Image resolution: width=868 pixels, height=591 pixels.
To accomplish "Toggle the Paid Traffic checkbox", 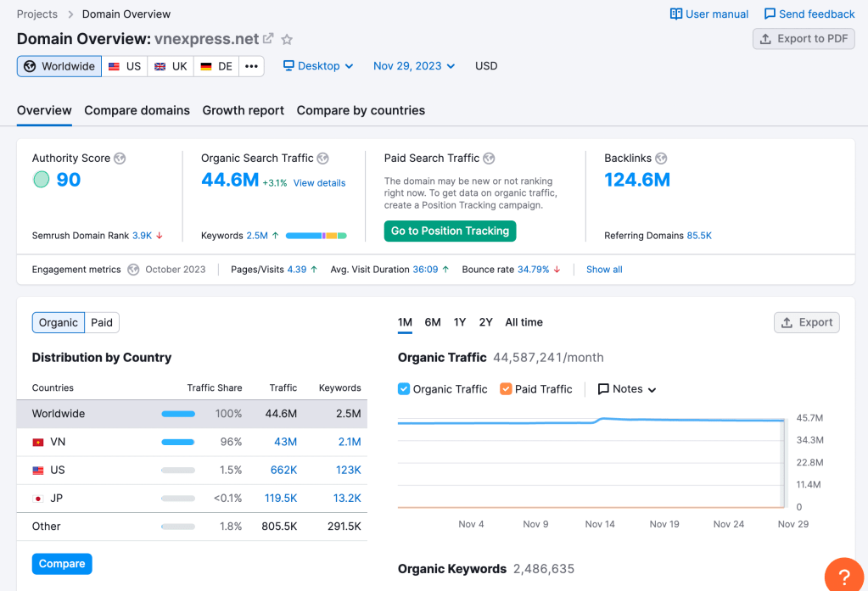I will point(506,389).
